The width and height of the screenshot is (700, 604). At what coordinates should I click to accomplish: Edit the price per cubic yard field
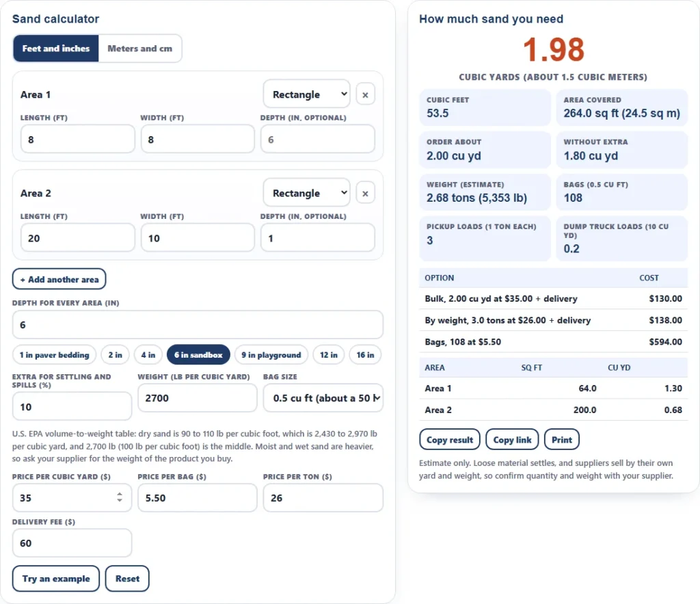[x=72, y=498]
